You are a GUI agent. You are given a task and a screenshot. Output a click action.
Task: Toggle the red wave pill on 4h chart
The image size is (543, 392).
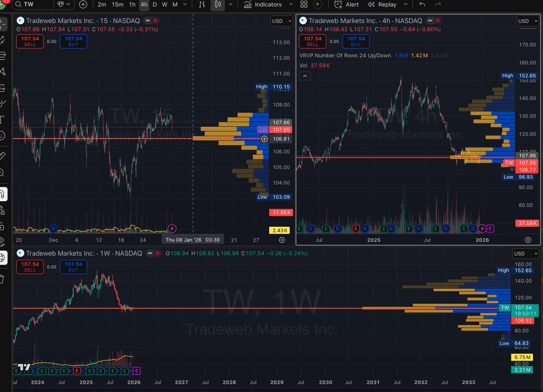[x=438, y=21]
